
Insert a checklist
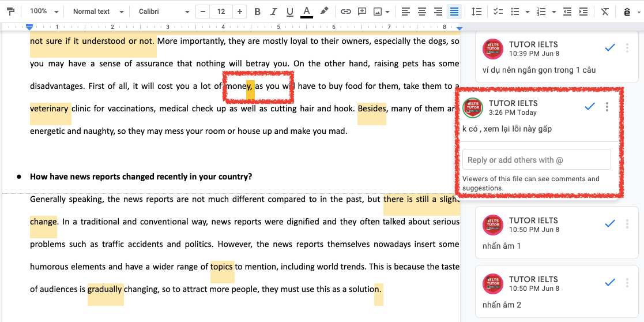pyautogui.click(x=498, y=12)
